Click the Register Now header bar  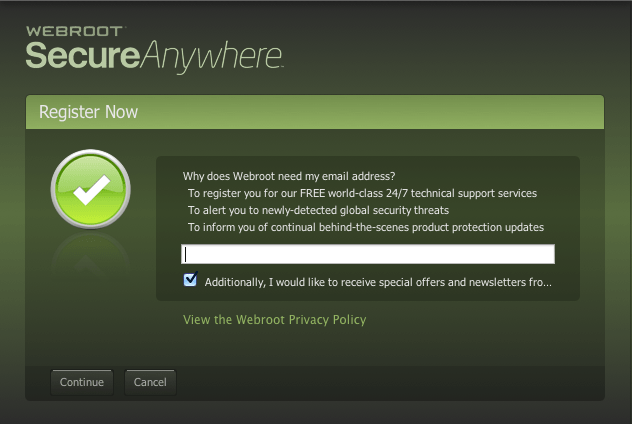(x=315, y=112)
